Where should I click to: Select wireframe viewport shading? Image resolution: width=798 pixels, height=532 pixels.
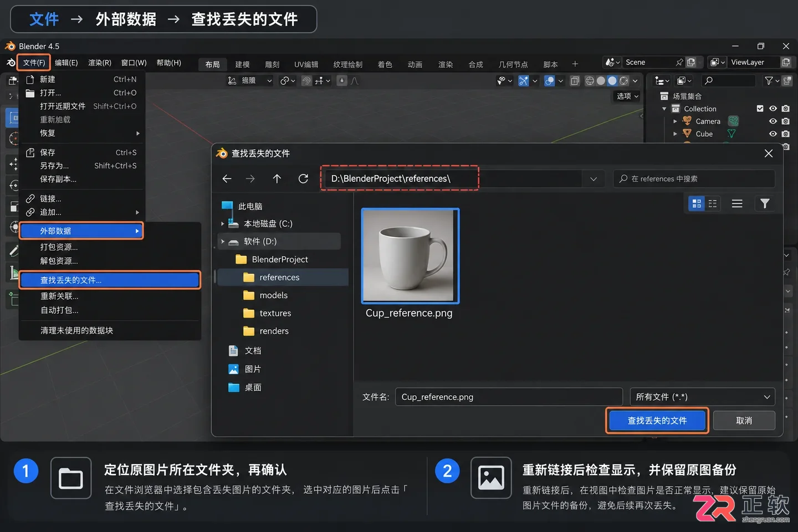590,81
